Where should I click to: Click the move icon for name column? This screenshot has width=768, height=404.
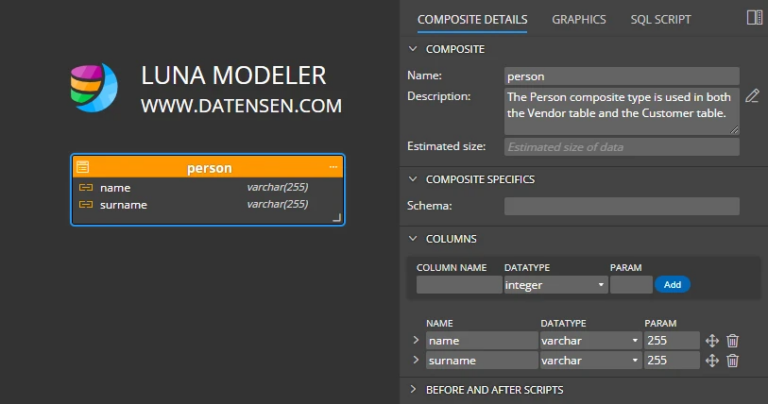[712, 341]
